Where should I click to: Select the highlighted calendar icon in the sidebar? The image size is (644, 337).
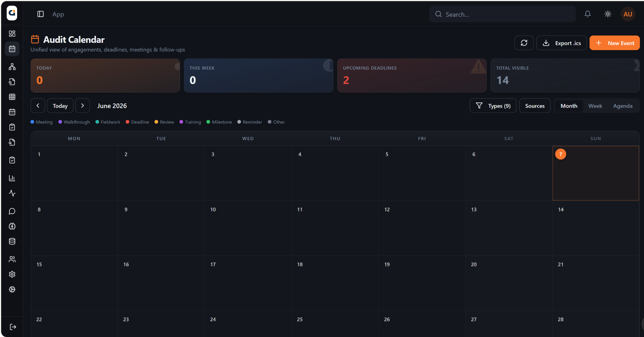(12, 49)
